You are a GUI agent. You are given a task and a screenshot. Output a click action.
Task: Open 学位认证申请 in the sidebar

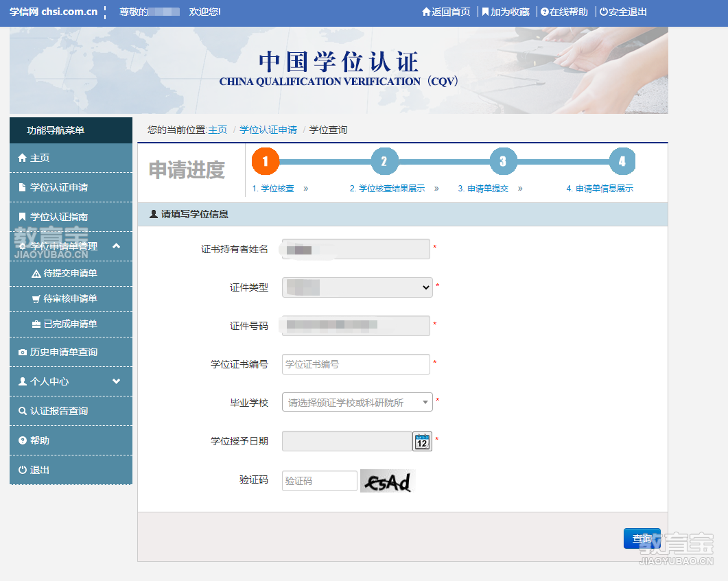71,187
